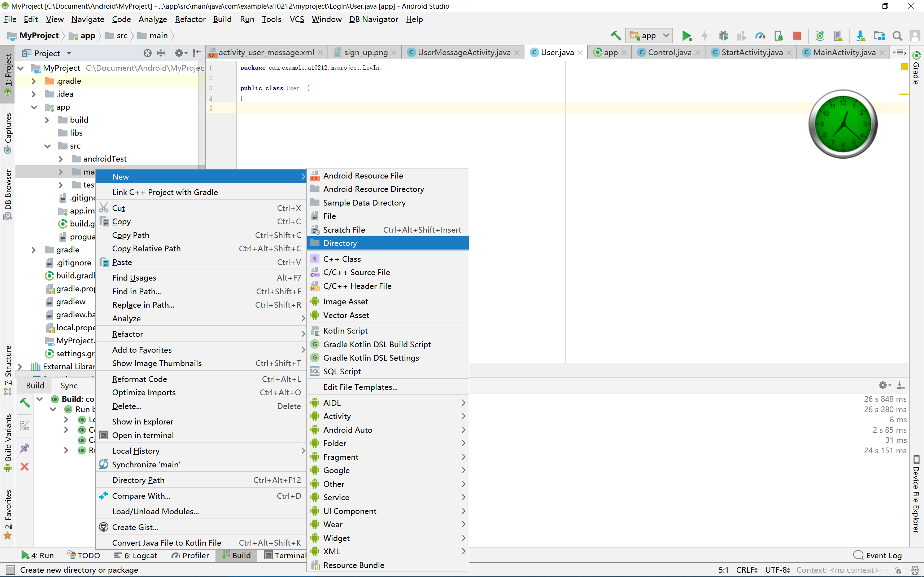Click the Synchronize main menu item
Viewport: 924px width, 577px height.
146,464
